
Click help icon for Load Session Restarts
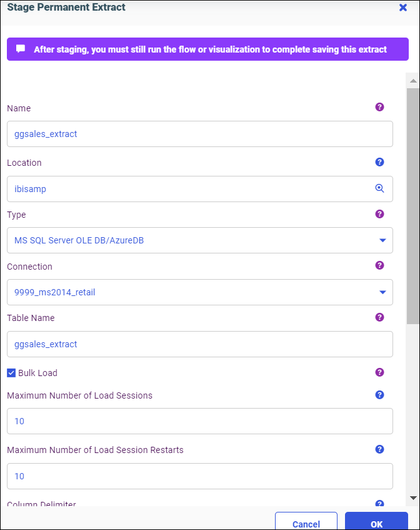pos(379,449)
